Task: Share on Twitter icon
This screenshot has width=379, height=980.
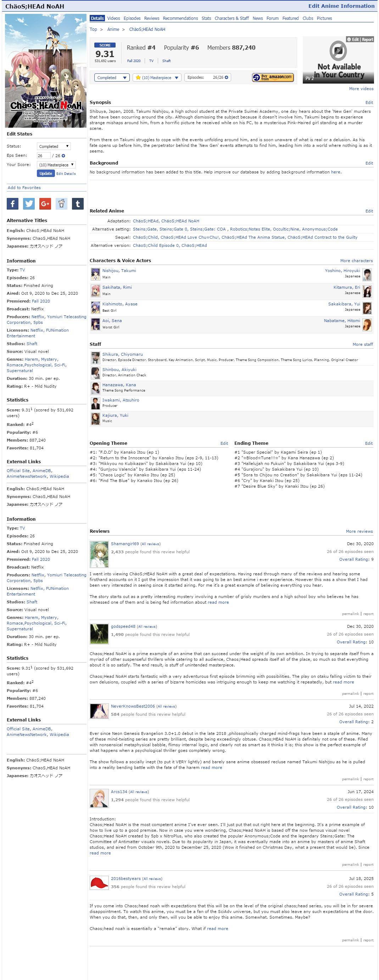Action: click(x=29, y=204)
